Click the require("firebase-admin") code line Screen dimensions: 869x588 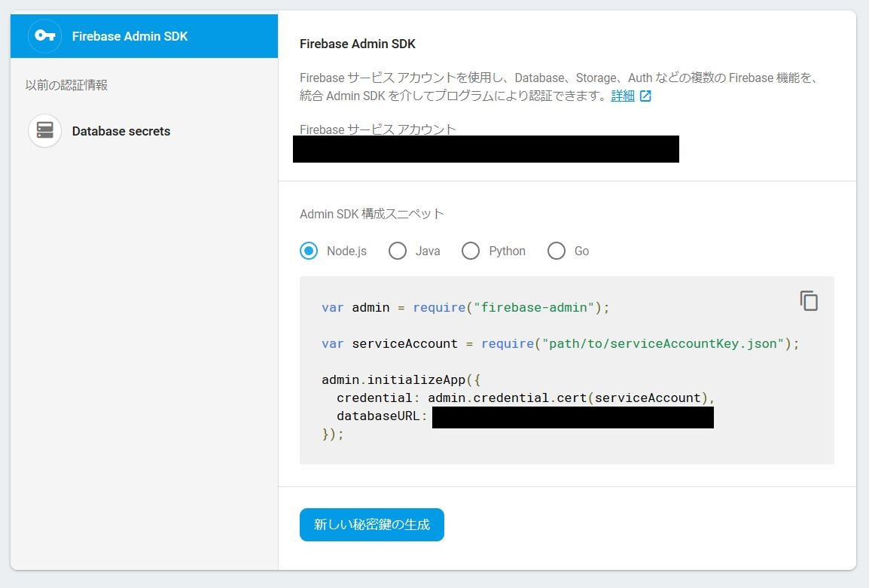tap(465, 308)
